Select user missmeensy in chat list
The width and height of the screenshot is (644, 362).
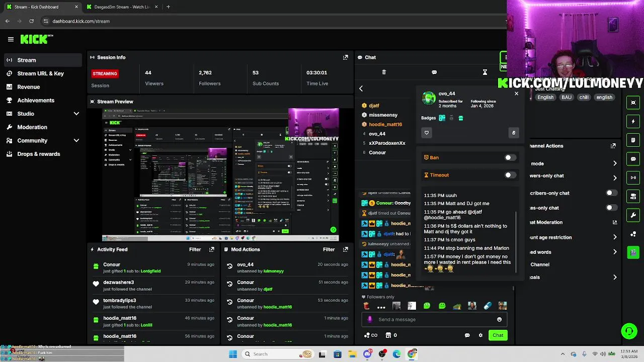pyautogui.click(x=383, y=115)
